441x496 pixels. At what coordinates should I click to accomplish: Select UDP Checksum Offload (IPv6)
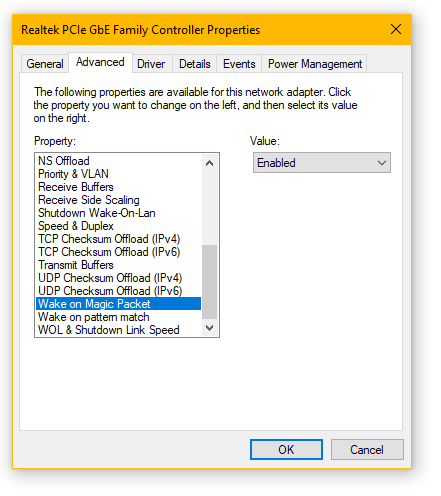tap(119, 291)
